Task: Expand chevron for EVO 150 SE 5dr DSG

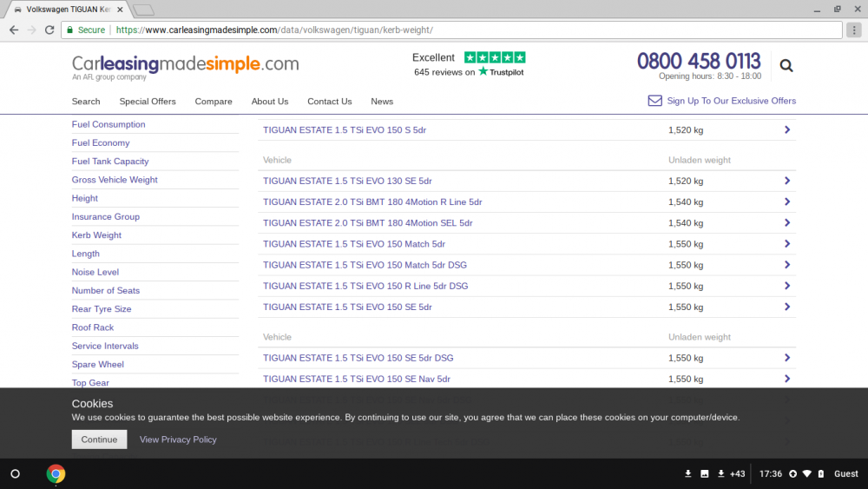Action: coord(786,358)
